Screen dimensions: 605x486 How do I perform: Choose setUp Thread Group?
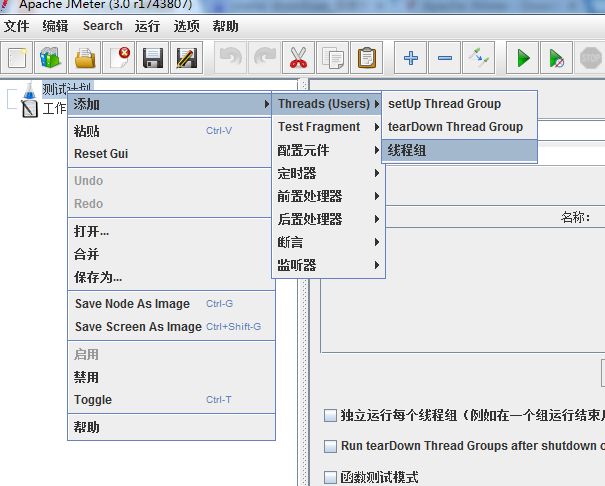459,104
